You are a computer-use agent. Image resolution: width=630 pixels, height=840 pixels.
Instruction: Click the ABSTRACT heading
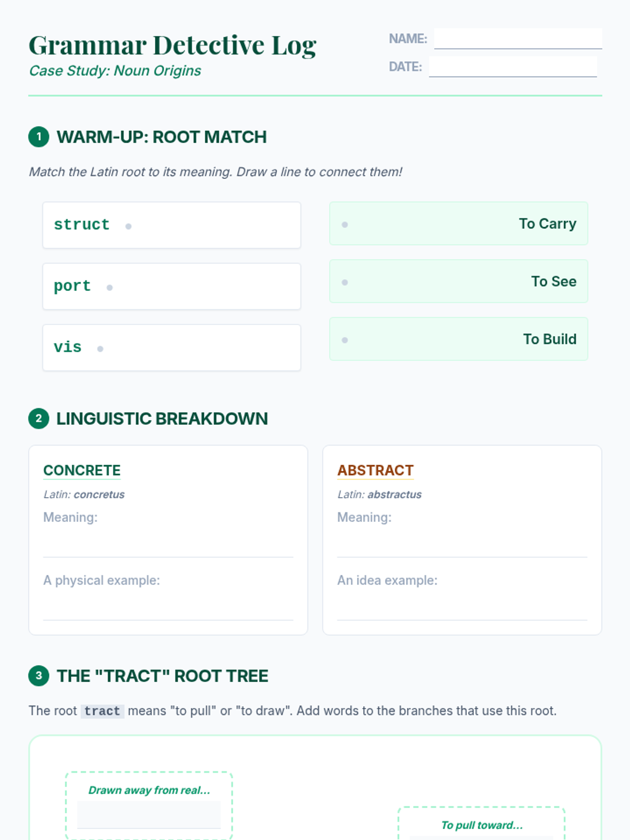[x=375, y=470]
